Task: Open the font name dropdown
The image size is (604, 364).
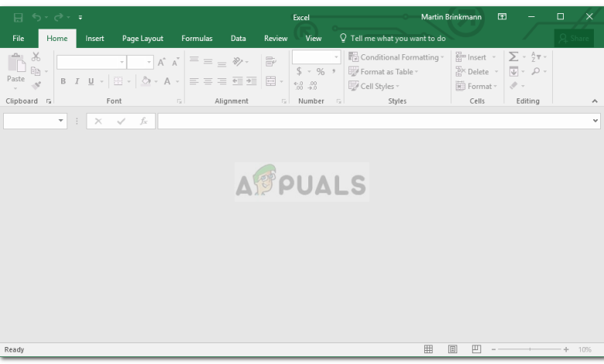Action: (122, 62)
